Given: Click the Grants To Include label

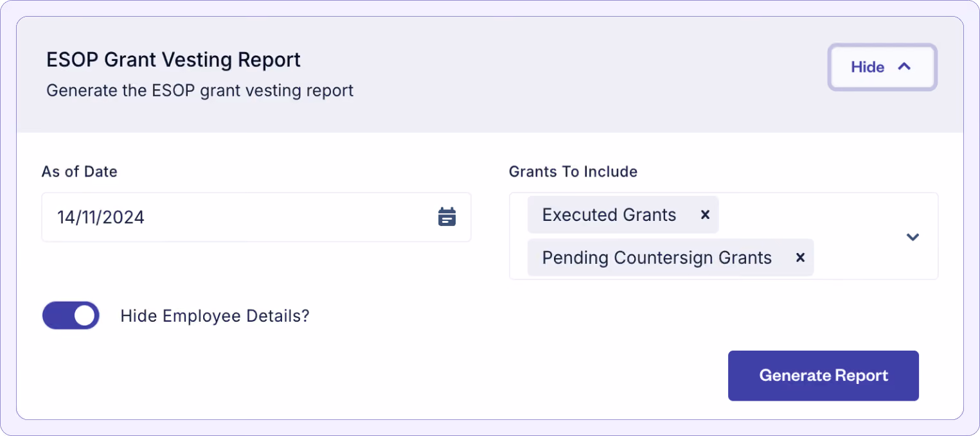Looking at the screenshot, I should 573,171.
